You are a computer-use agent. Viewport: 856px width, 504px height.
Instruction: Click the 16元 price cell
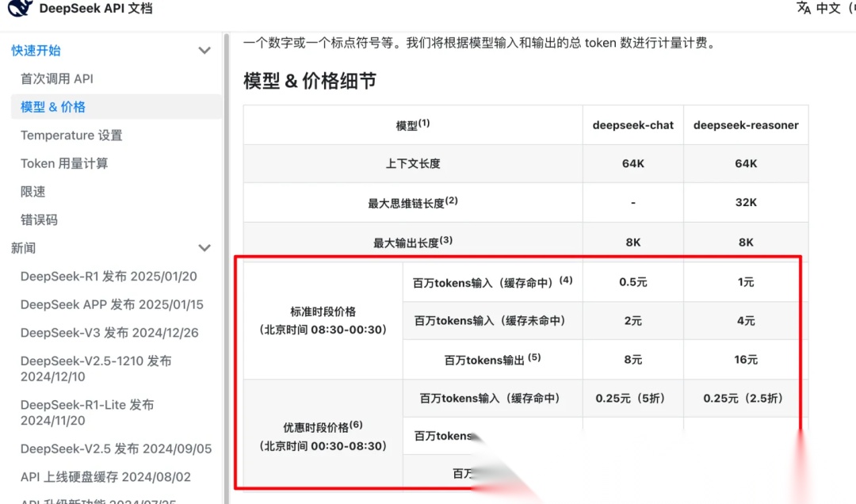746,359
